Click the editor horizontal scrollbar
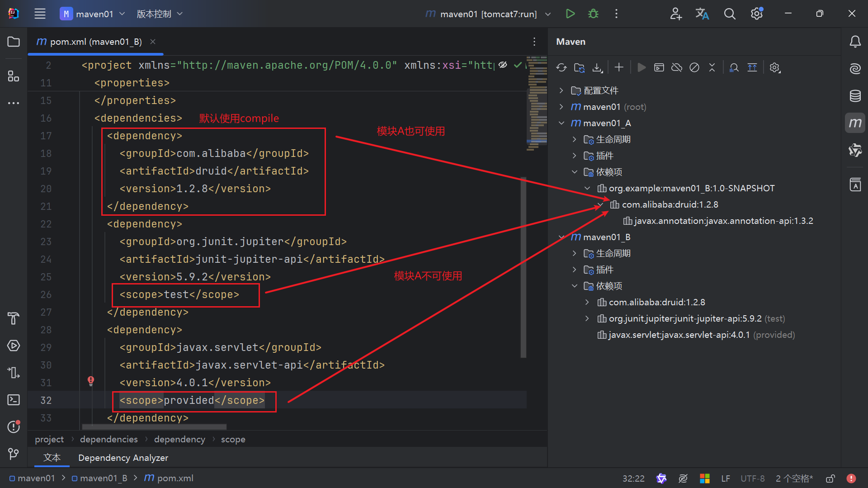This screenshot has width=868, height=488. [x=154, y=426]
